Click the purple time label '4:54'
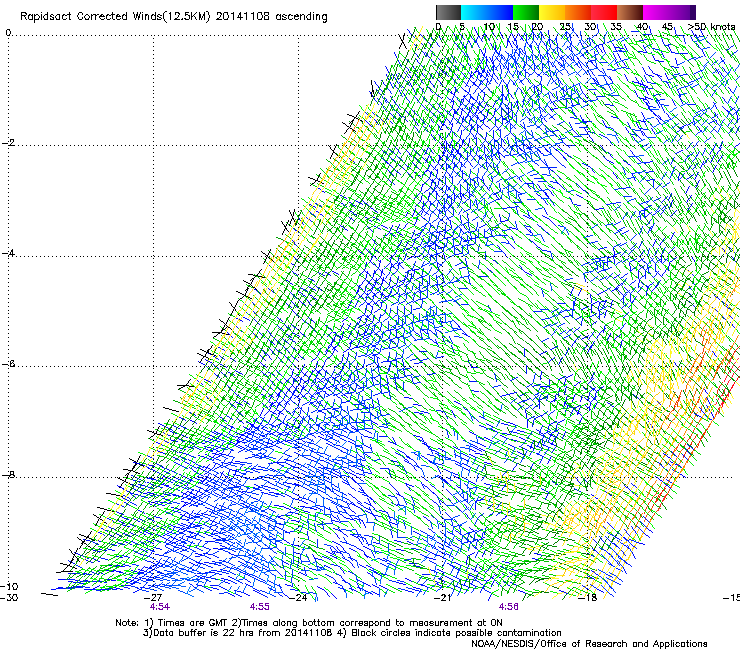Image resolution: width=740 pixels, height=650 pixels. click(x=160, y=607)
